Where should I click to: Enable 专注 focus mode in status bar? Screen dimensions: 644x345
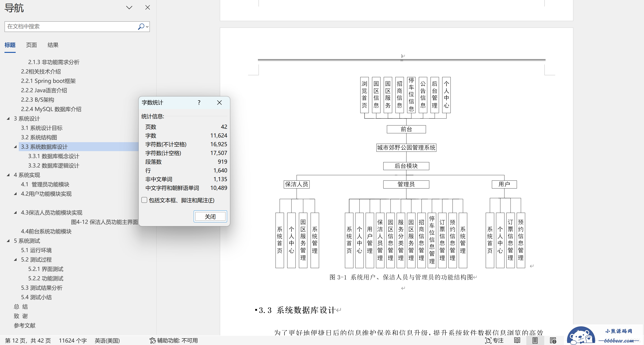pyautogui.click(x=494, y=341)
